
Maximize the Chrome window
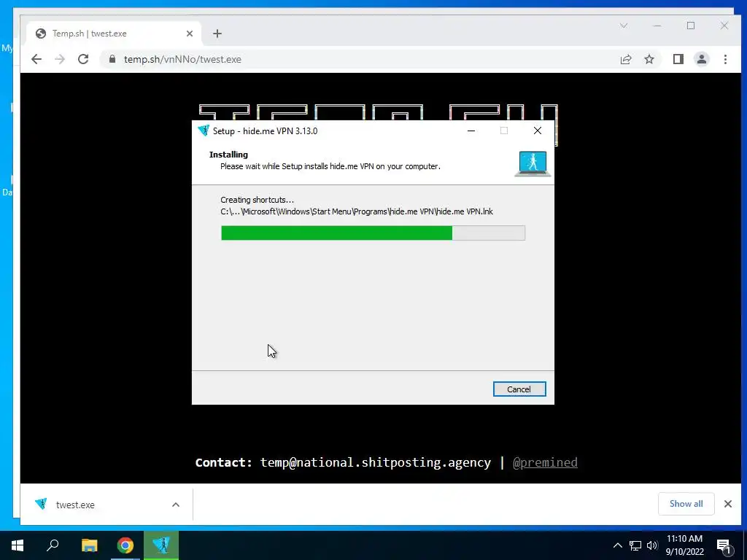(x=691, y=26)
